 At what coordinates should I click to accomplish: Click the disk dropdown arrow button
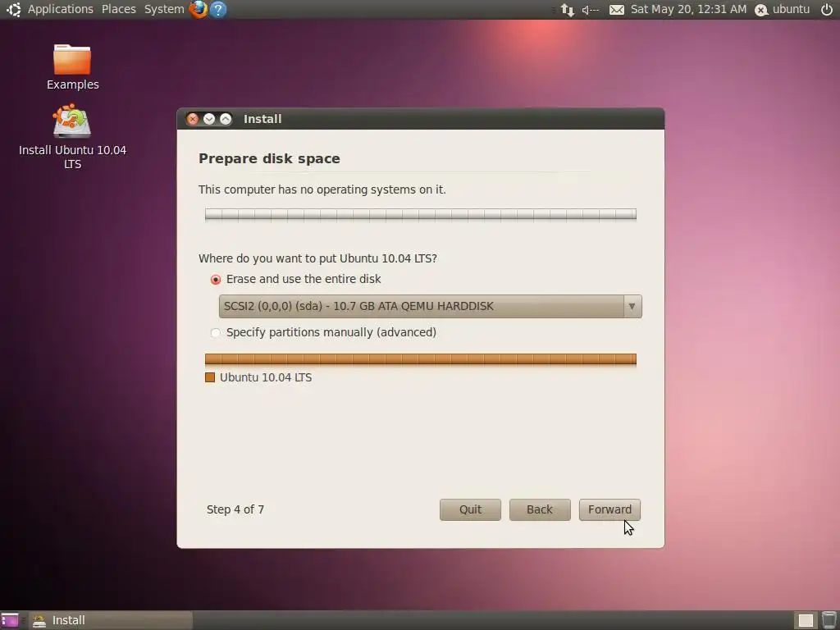(632, 307)
